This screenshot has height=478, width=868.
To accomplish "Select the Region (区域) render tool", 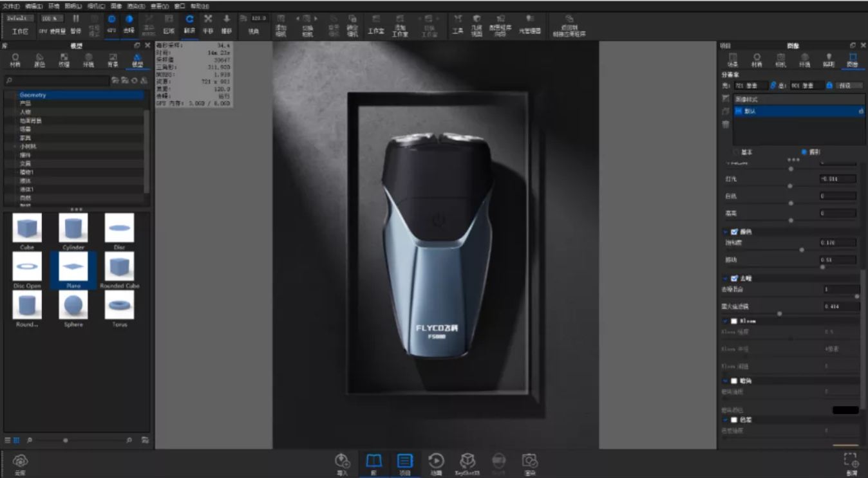I will click(x=169, y=24).
